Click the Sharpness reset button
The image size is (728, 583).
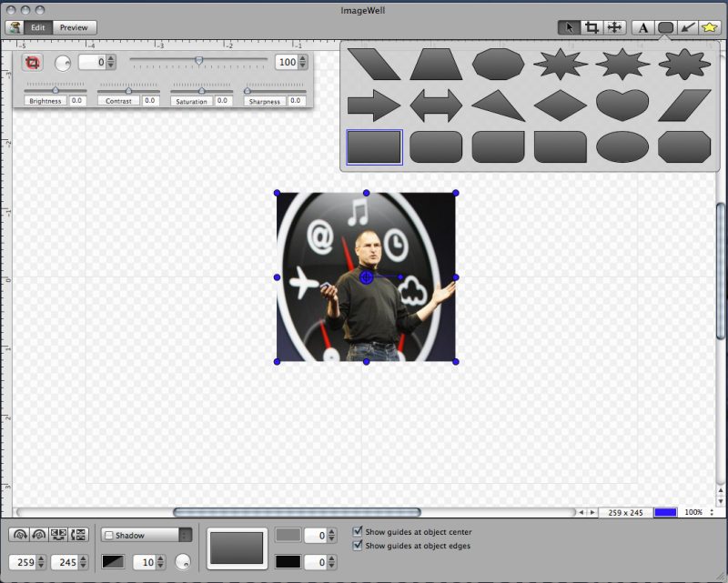coord(265,101)
